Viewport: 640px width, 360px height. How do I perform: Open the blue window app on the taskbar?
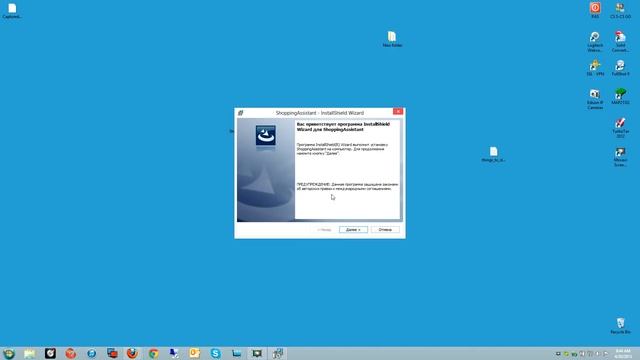[x=236, y=353]
